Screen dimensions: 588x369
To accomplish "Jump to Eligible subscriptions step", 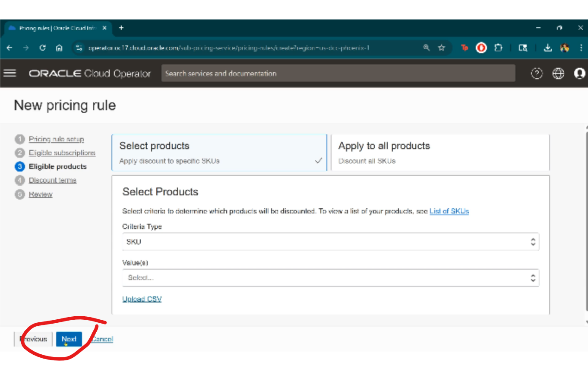I will point(62,153).
